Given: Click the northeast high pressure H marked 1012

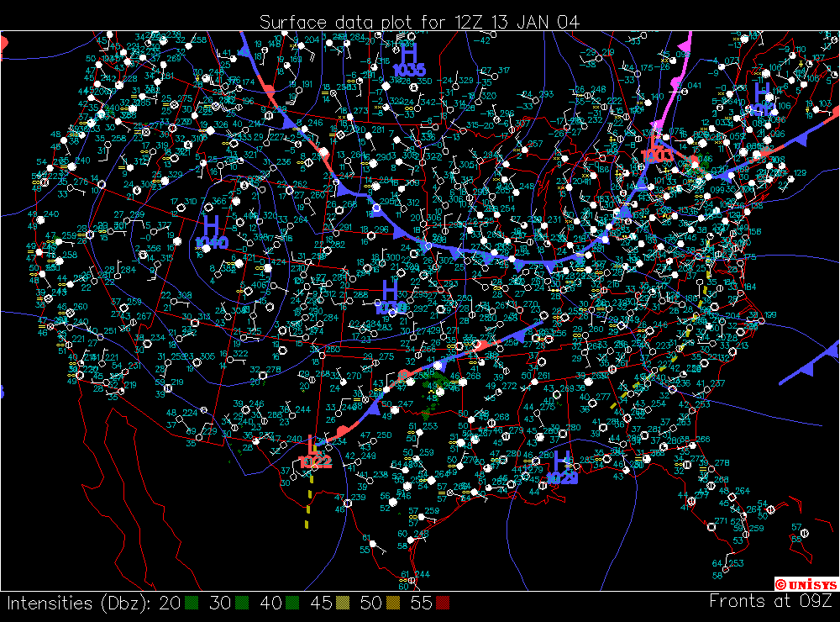Looking at the screenshot, I should [762, 92].
